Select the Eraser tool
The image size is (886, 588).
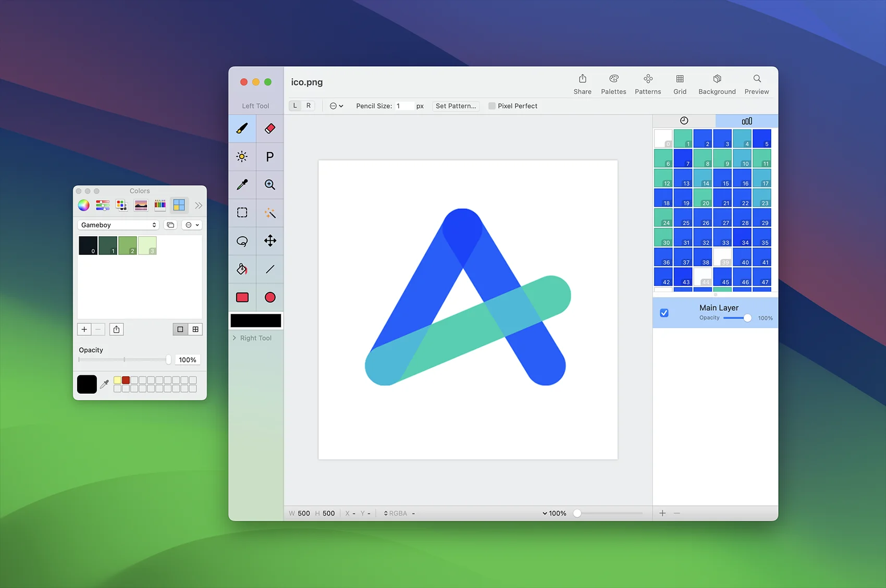coord(270,128)
